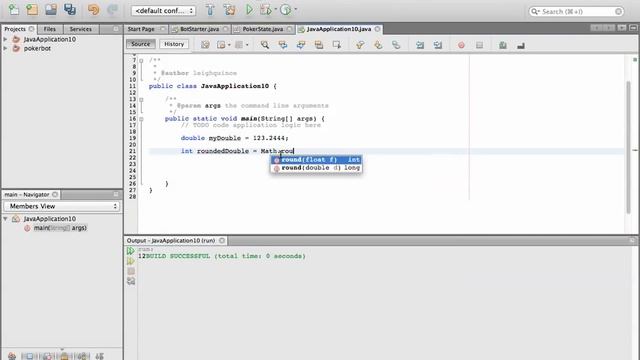
Task: Toggle Rectangular Selection icon
Action: pos(337,45)
